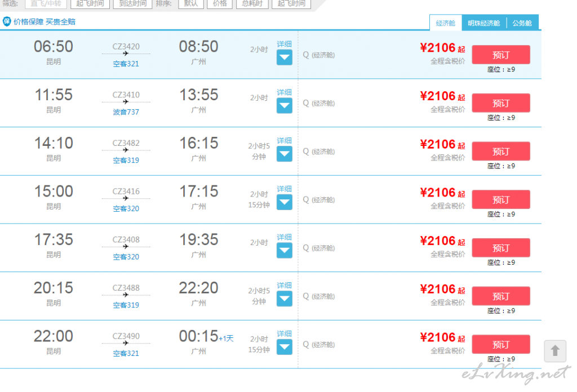Switch to the 明珠经济舱 tab
The image size is (577, 392).
click(x=483, y=23)
